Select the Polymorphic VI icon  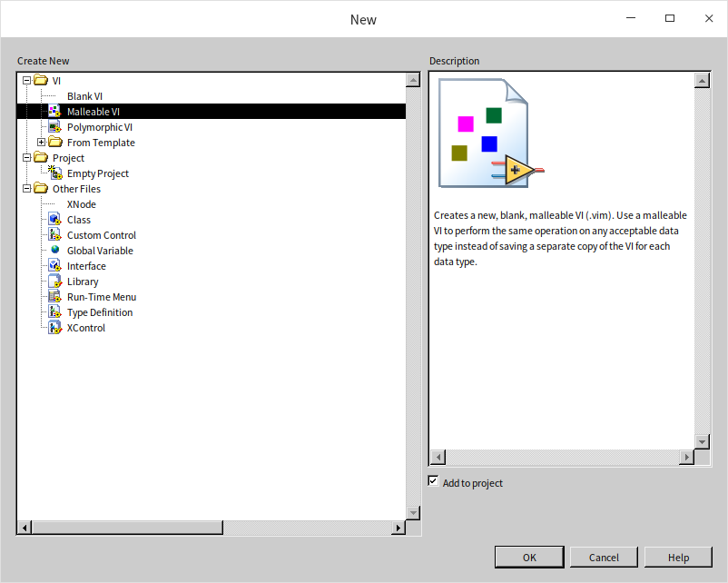tap(54, 127)
